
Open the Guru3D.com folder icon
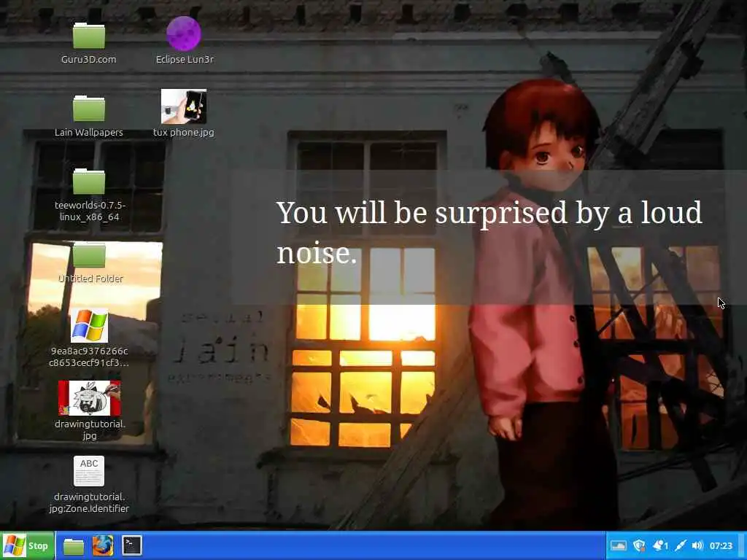click(x=88, y=36)
